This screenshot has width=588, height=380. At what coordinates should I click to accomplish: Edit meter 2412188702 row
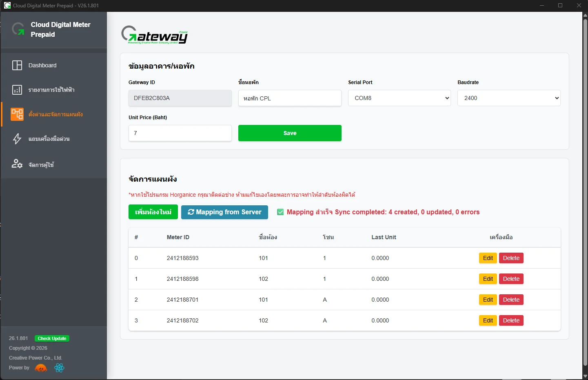(x=488, y=320)
